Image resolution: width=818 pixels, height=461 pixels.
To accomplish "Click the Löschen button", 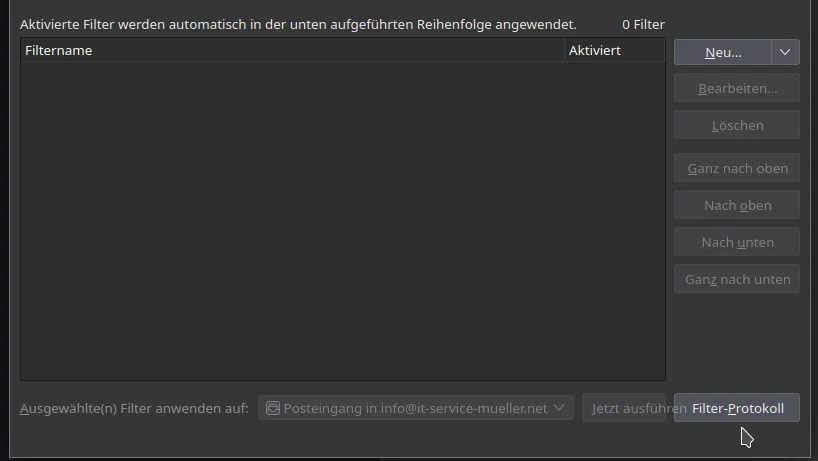I will click(737, 125).
